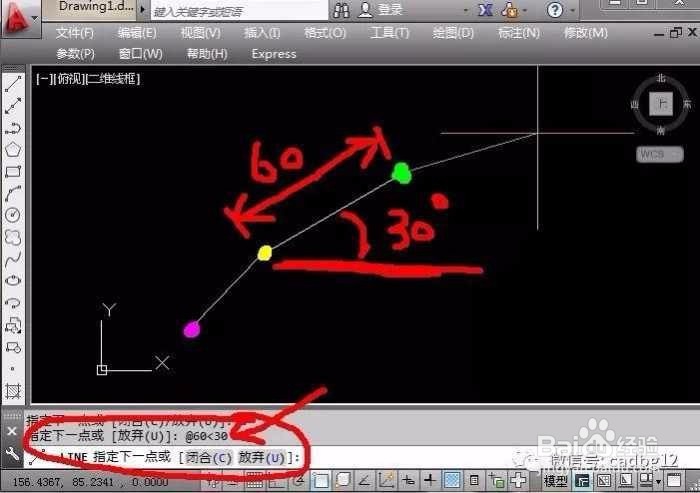Select the Point tool
Image resolution: width=700 pixels, height=493 pixels.
(x=13, y=369)
